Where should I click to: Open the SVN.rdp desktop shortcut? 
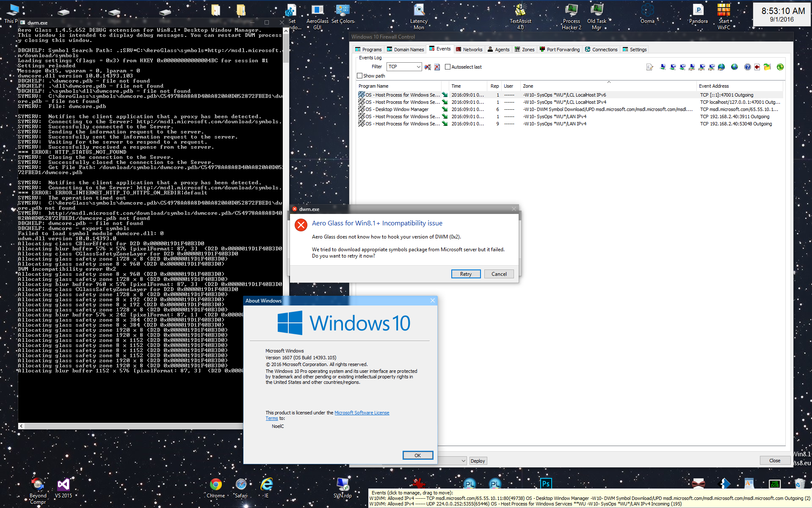tap(342, 488)
